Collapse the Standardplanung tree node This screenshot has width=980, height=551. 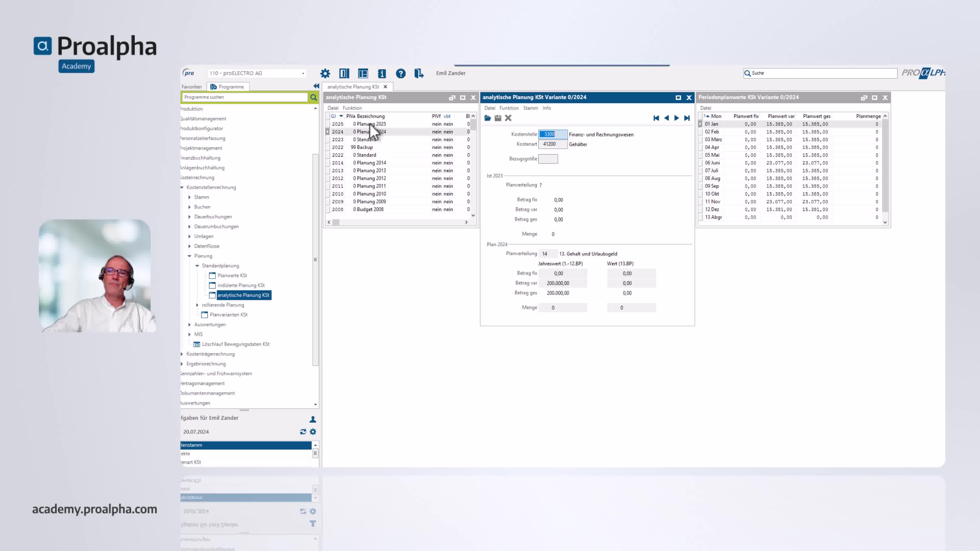click(197, 266)
